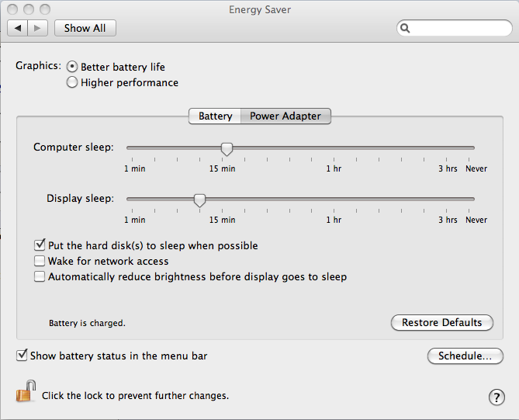Click the forward navigation arrow
The width and height of the screenshot is (519, 420).
(38, 28)
